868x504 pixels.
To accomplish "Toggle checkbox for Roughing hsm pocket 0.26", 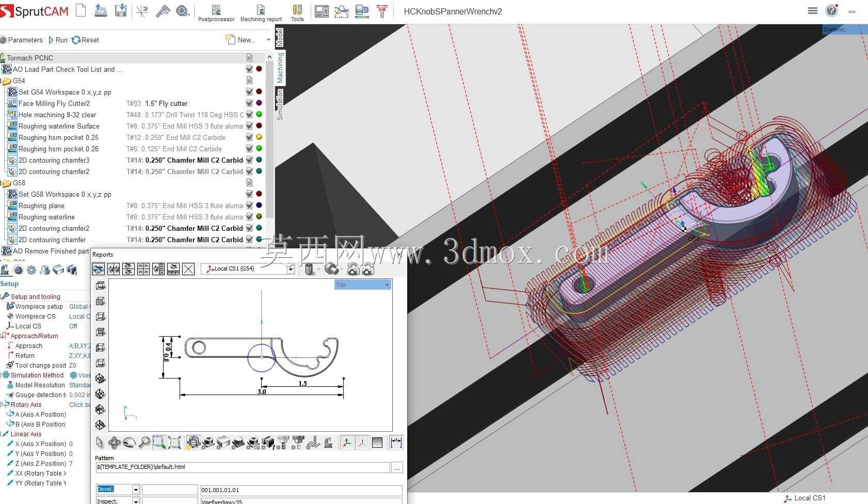I will (x=249, y=149).
